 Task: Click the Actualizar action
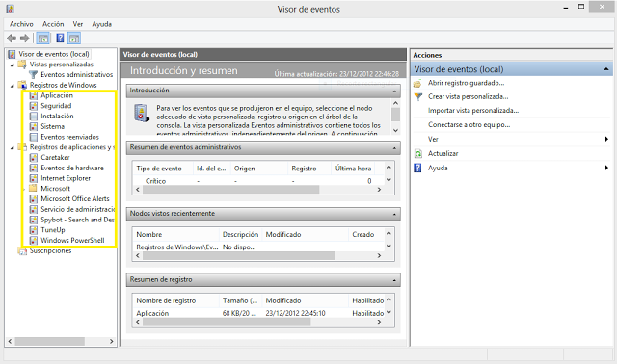(443, 153)
